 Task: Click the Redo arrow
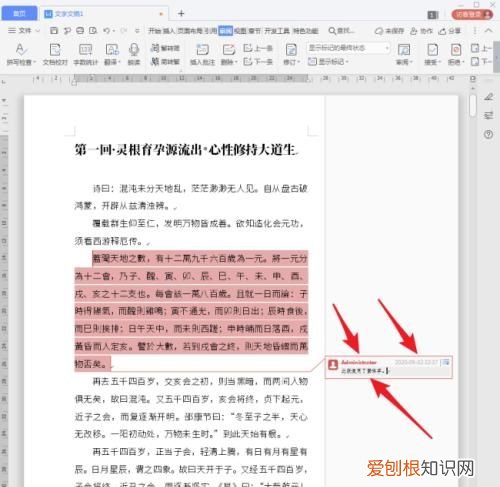[x=123, y=31]
